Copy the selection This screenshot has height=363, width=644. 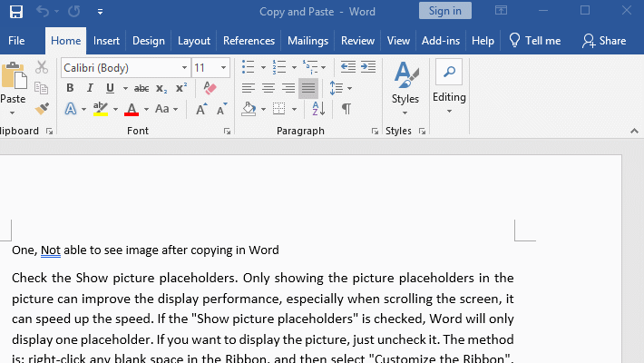click(42, 88)
